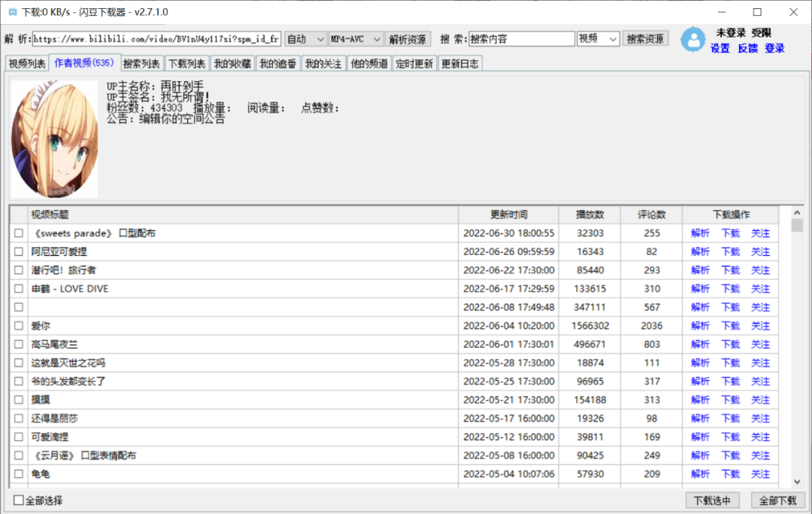Click the blue user avatar icon
The height and width of the screenshot is (514, 812).
tap(692, 40)
